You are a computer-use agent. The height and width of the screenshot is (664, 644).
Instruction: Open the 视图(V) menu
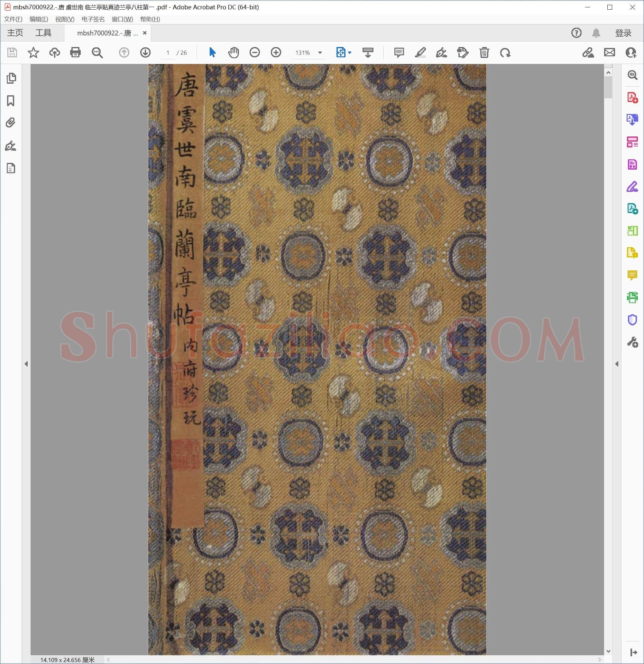coord(65,19)
